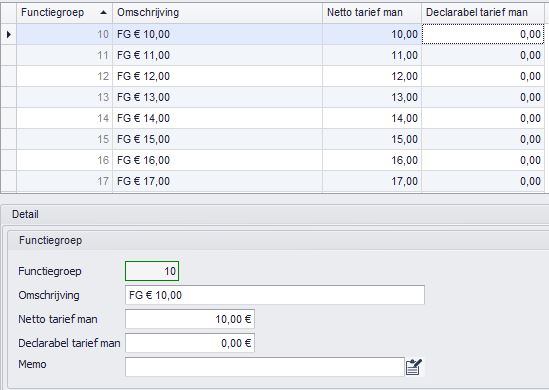Click description cell FG € 16,00
Viewport: 549px width, 390px height.
click(x=217, y=160)
